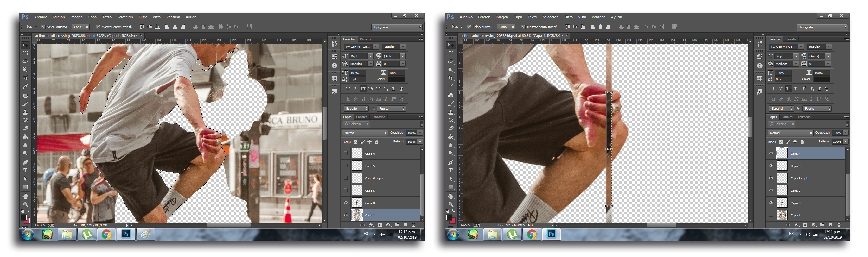Show Capa 6 copia layer in left window
868x257 pixels.
click(345, 178)
